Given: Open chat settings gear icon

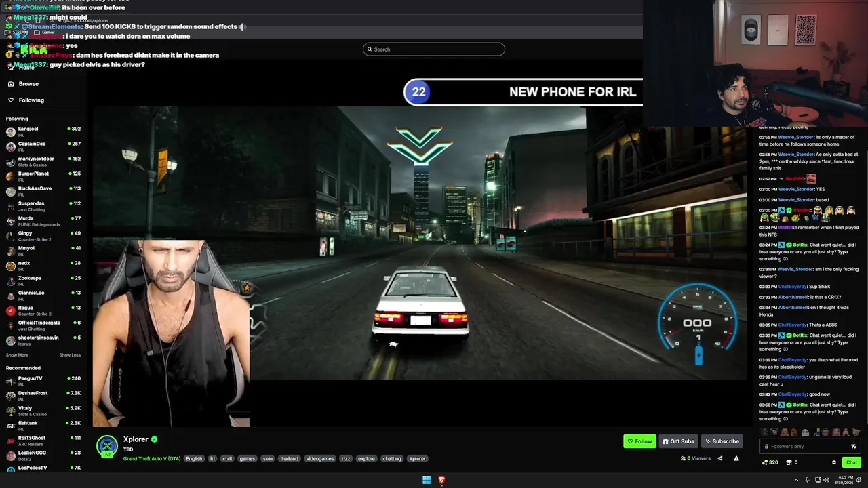Looking at the screenshot, I should tap(834, 462).
